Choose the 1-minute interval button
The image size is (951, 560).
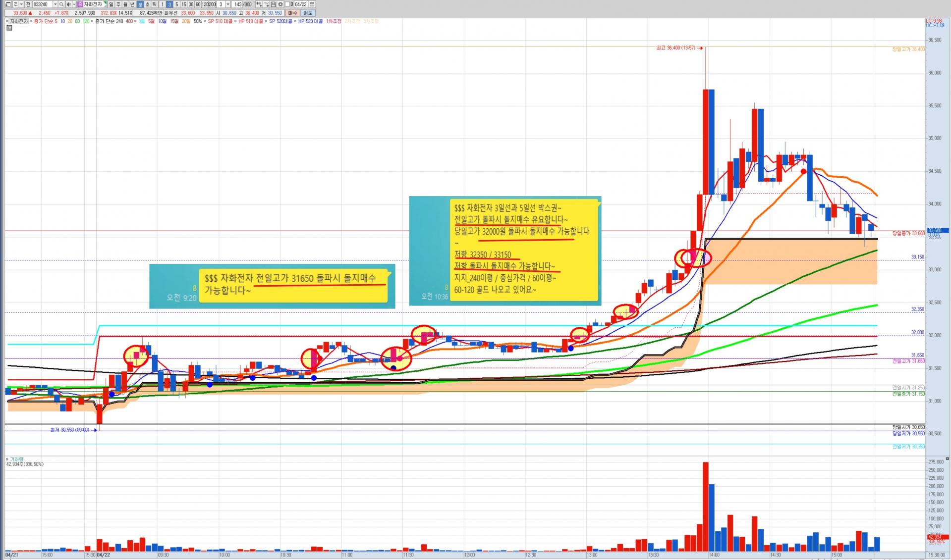coord(163,4)
